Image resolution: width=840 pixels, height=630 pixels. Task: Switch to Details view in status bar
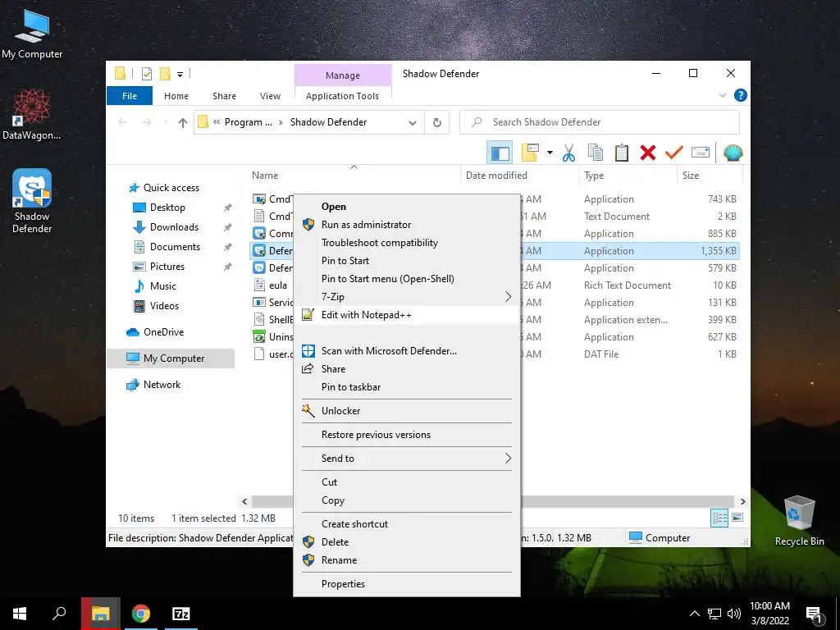point(719,518)
